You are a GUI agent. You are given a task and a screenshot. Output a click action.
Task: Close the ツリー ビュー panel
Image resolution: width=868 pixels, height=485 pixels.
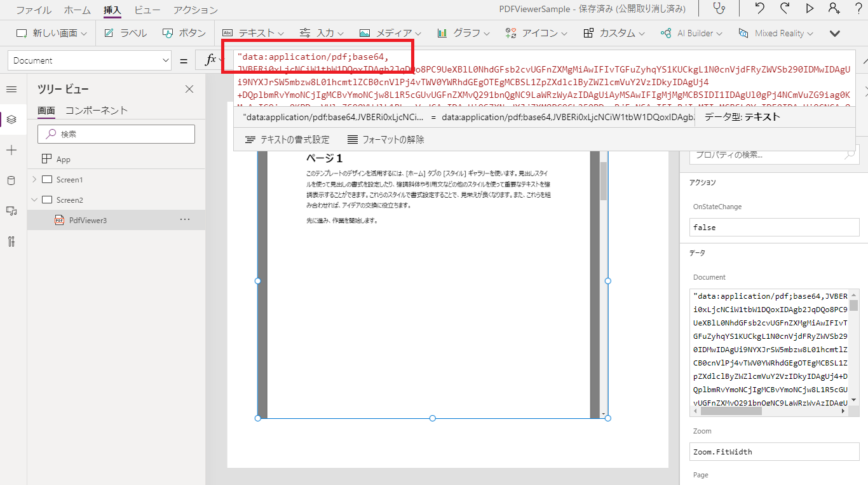(x=189, y=89)
